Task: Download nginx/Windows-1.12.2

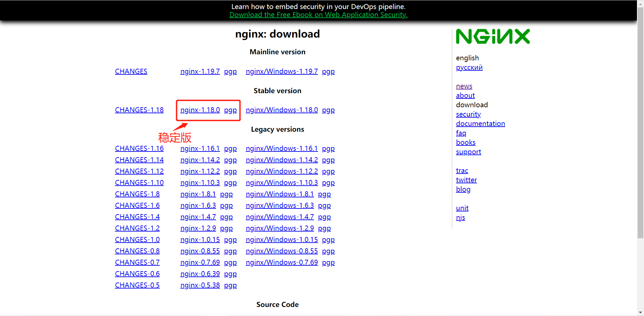Action: coord(282,171)
